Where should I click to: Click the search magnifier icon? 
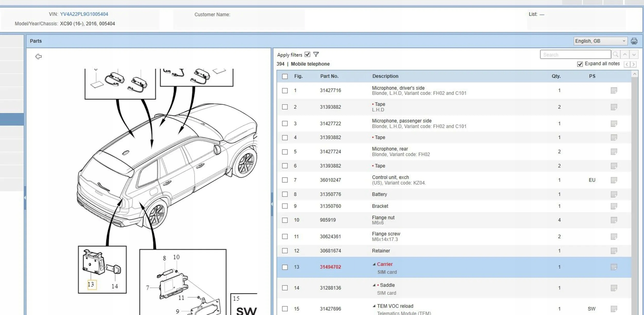[x=615, y=55]
